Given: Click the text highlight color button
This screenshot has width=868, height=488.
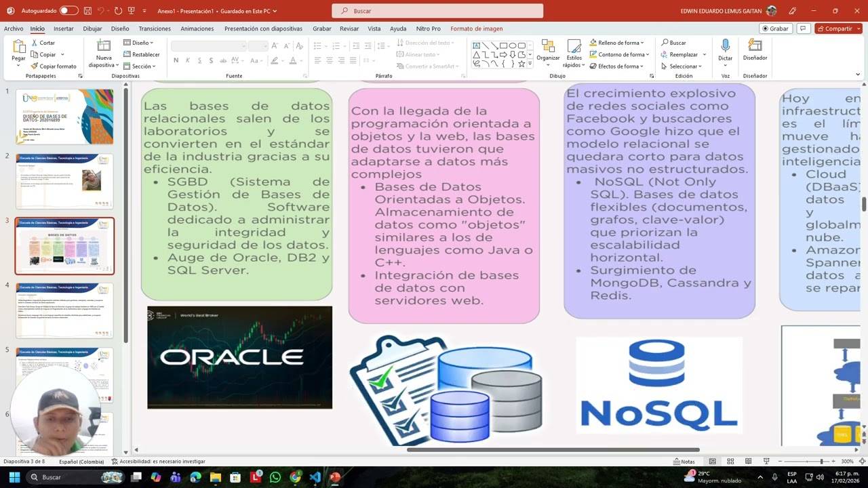Looking at the screenshot, I should pyautogui.click(x=275, y=60).
